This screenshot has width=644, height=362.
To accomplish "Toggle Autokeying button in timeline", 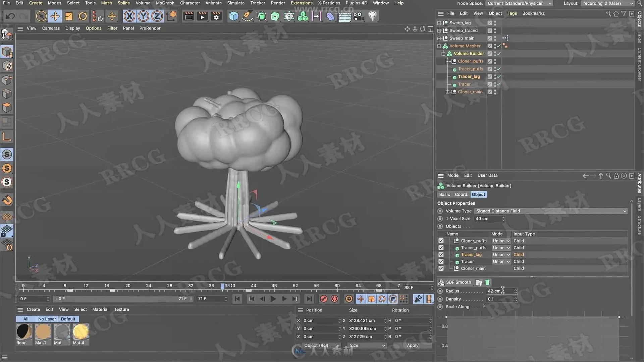I will coord(334,299).
